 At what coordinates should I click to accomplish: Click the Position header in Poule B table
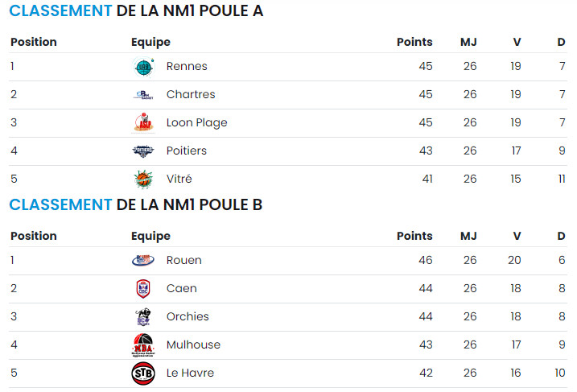34,236
